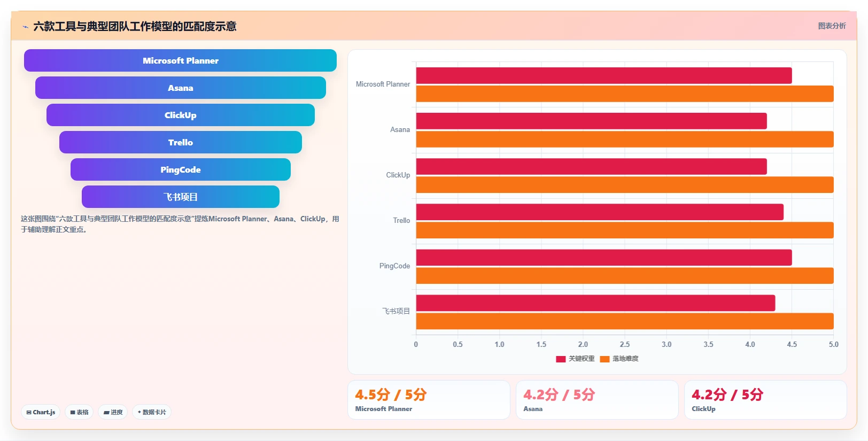This screenshot has height=441, width=868.
Task: Click the x-axis tick label 2.5
Action: (625, 345)
